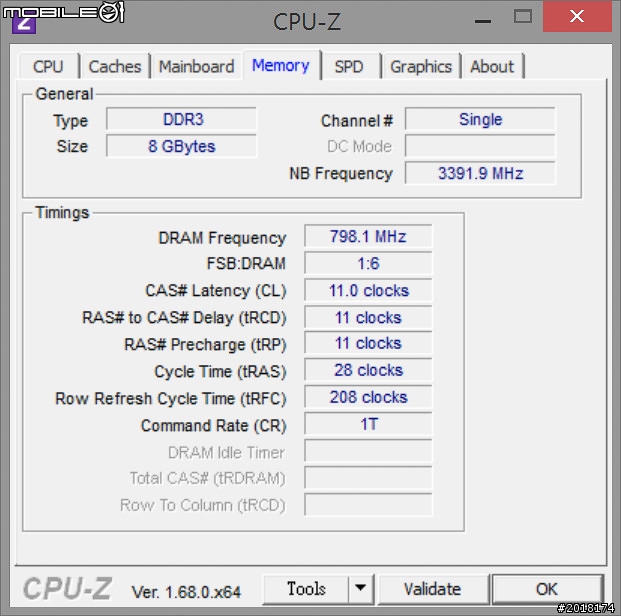Select the NB Frequency 3391.9 MHz value
The image size is (621, 616).
coord(480,173)
